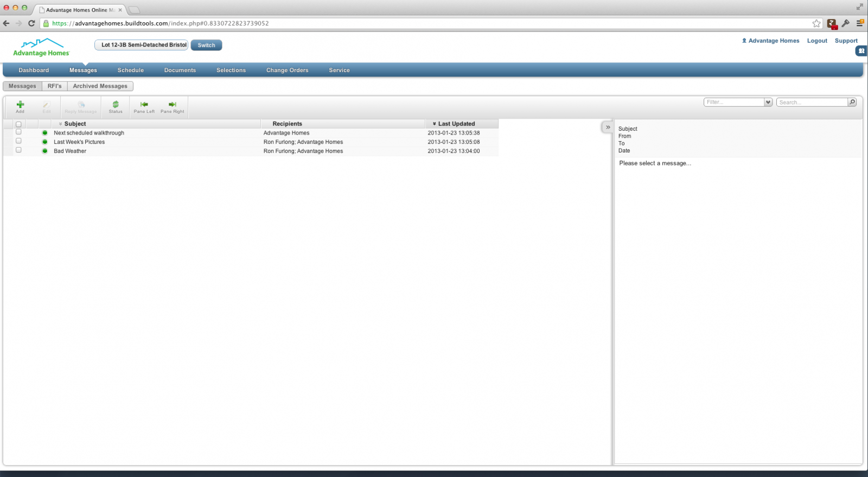Image resolution: width=868 pixels, height=477 pixels.
Task: Open the Dashboard menu
Action: 34,70
